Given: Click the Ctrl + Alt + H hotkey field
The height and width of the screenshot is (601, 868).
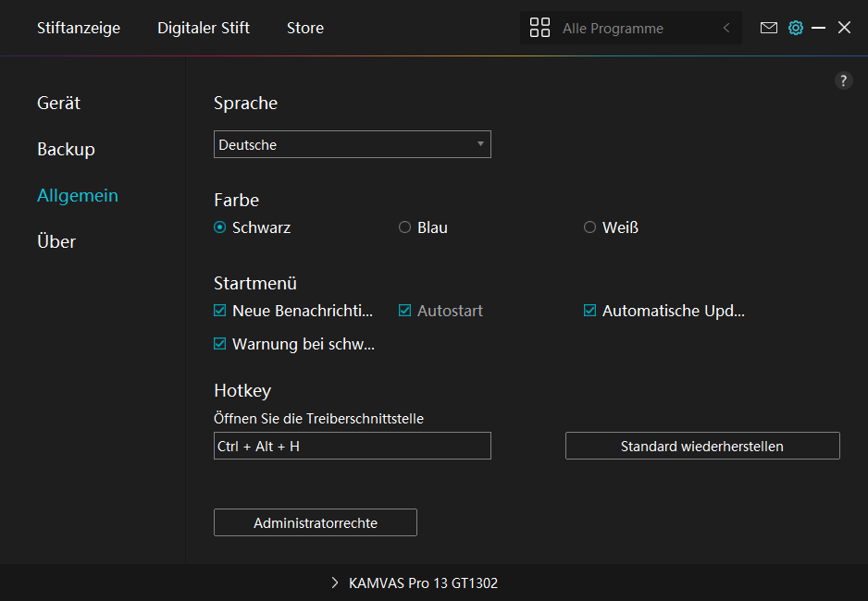Looking at the screenshot, I should coord(352,446).
